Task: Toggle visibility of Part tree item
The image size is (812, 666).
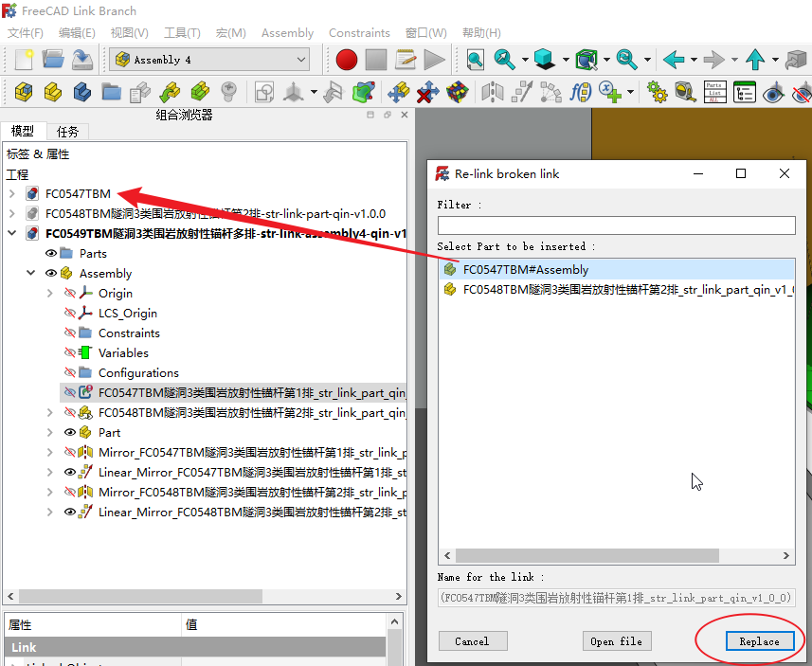Action: (69, 432)
